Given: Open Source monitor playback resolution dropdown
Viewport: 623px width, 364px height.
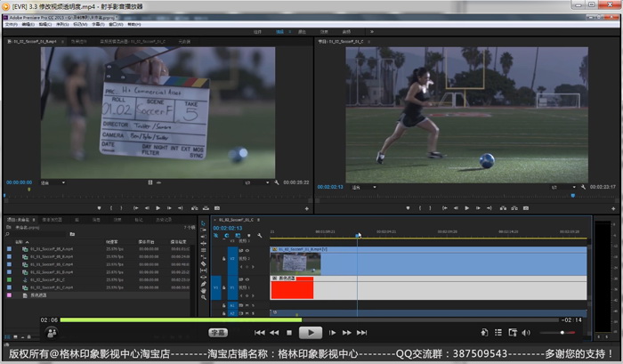Looking at the screenshot, I should 256,182.
